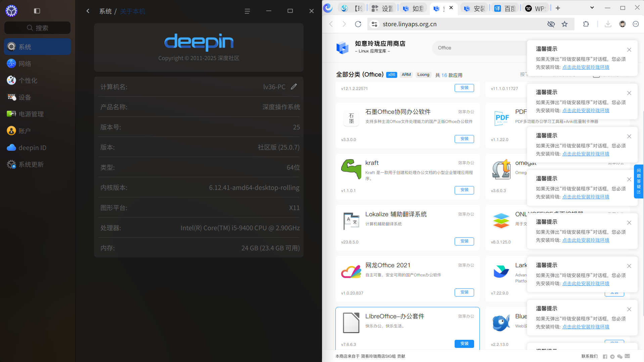Expand the tab search chevron in the browser
644x362 pixels.
click(x=592, y=8)
